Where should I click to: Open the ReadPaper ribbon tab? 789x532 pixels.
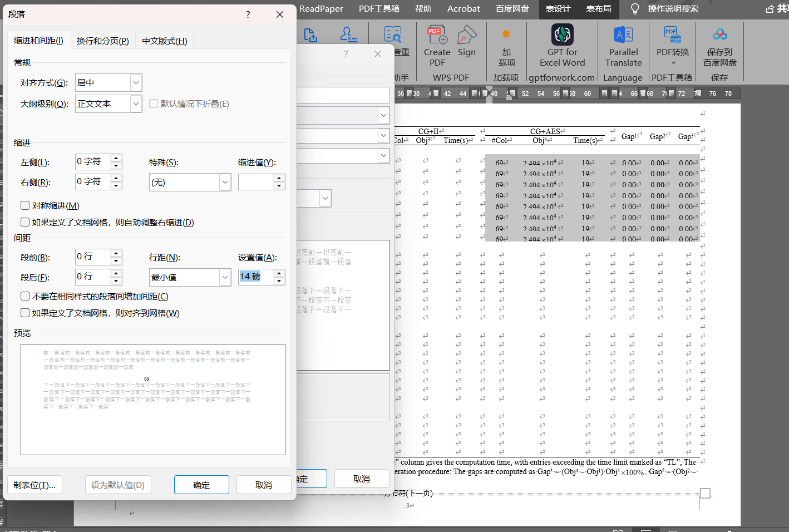pos(321,8)
